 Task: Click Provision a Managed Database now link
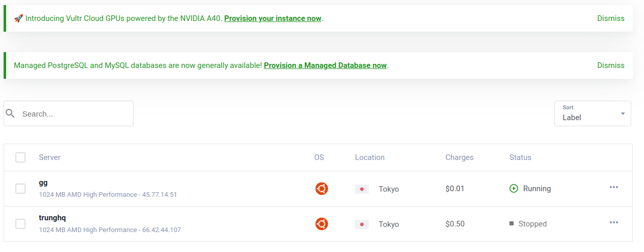coord(325,65)
